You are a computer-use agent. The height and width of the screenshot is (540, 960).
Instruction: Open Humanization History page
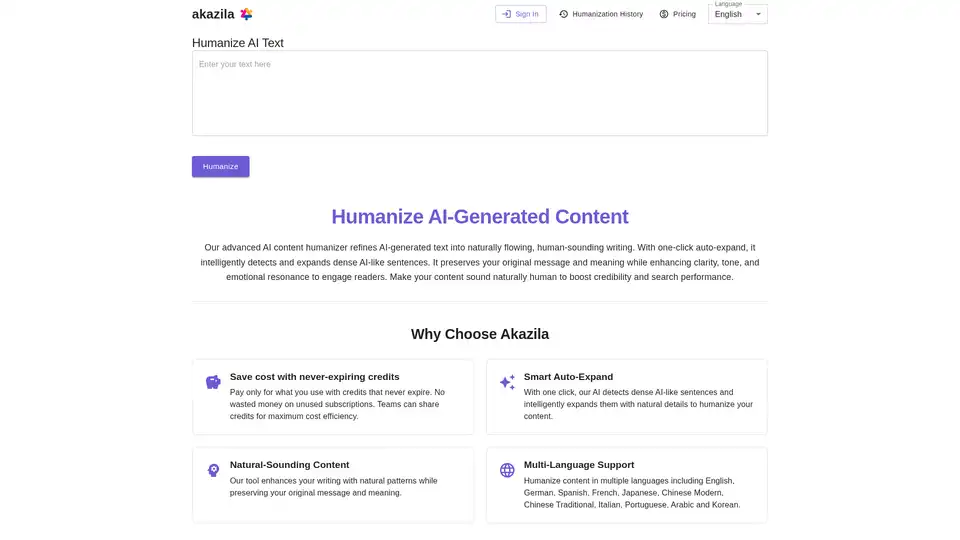pyautogui.click(x=607, y=14)
